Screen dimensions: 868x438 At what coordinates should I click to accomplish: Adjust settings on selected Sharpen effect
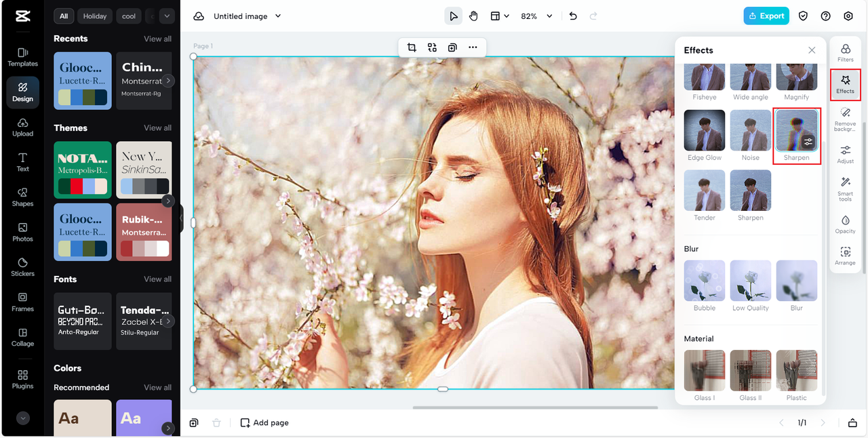(x=808, y=142)
